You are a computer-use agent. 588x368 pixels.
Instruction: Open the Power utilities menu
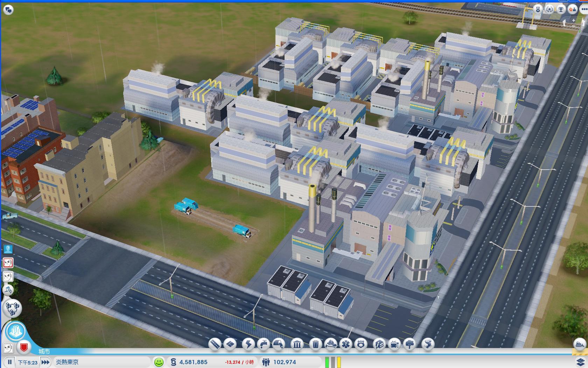tap(248, 344)
